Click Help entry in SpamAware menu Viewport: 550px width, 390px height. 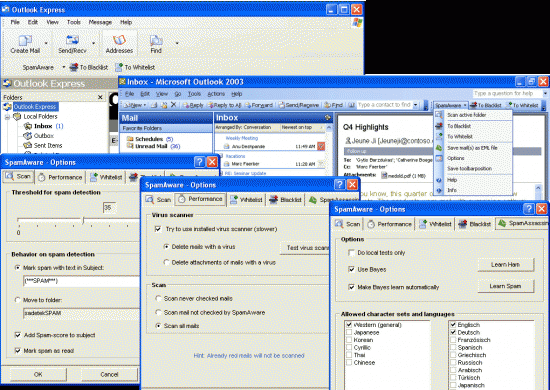(x=452, y=180)
